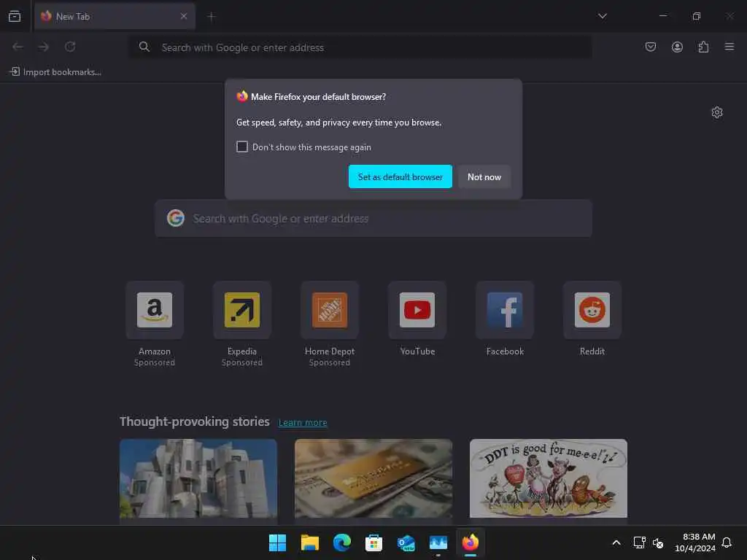
Task: Open the blue chart app in taskbar
Action: (438, 542)
